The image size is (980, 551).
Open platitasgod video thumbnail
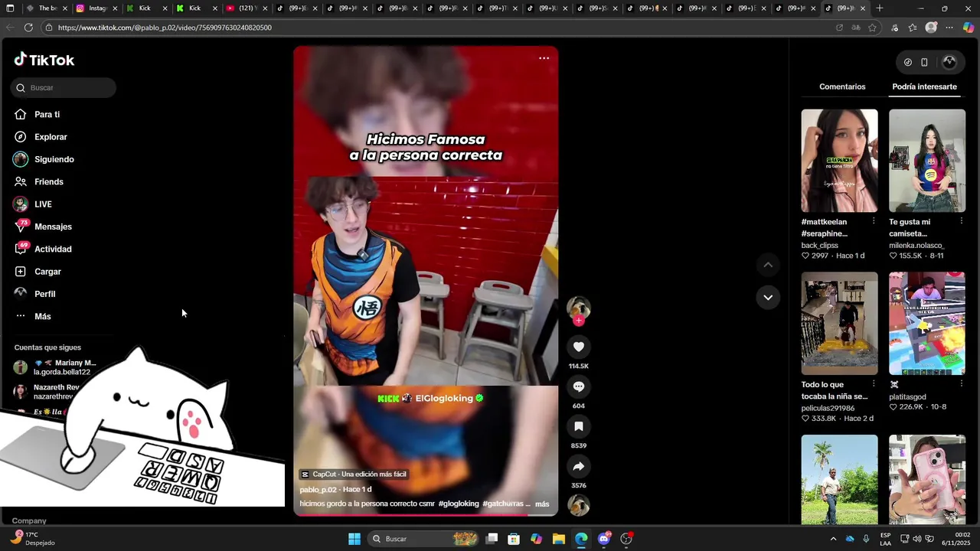coord(927,323)
